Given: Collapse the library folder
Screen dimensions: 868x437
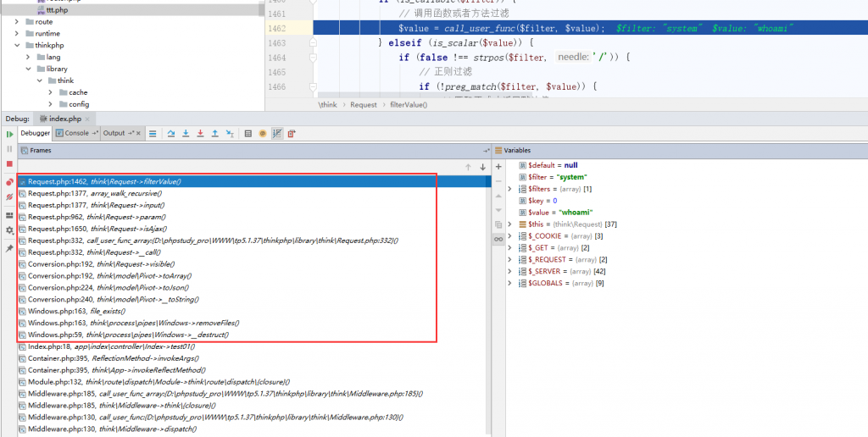Looking at the screenshot, I should 28,69.
